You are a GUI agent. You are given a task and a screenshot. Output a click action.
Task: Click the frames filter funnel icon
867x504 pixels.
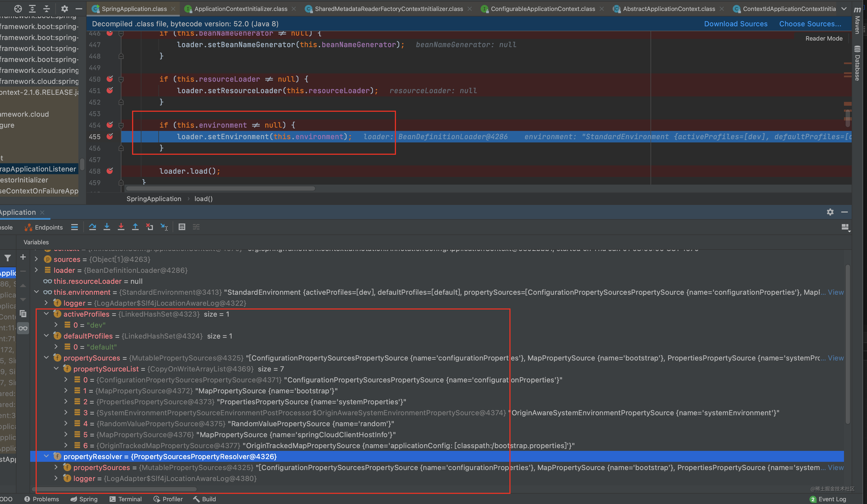(8, 258)
